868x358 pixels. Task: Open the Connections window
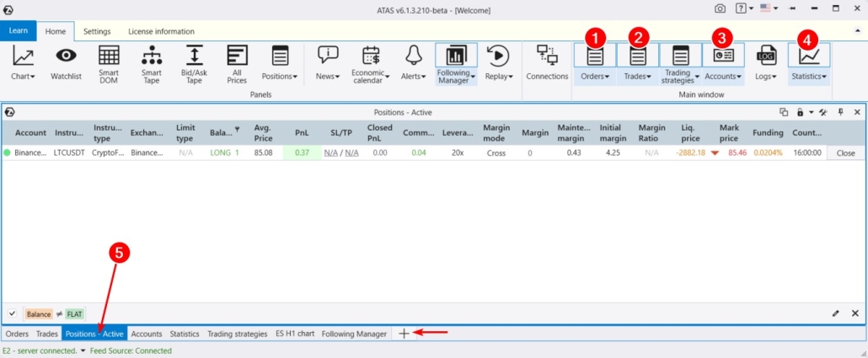(x=547, y=63)
